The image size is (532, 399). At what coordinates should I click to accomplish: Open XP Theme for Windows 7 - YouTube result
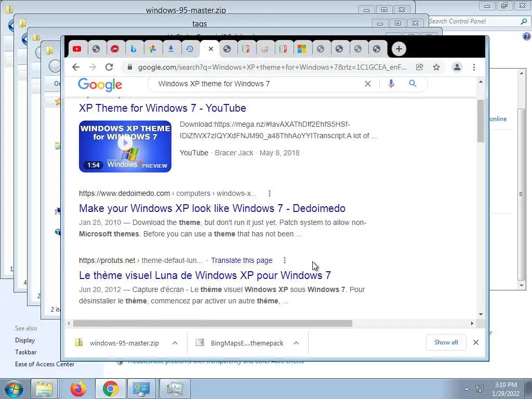click(163, 108)
